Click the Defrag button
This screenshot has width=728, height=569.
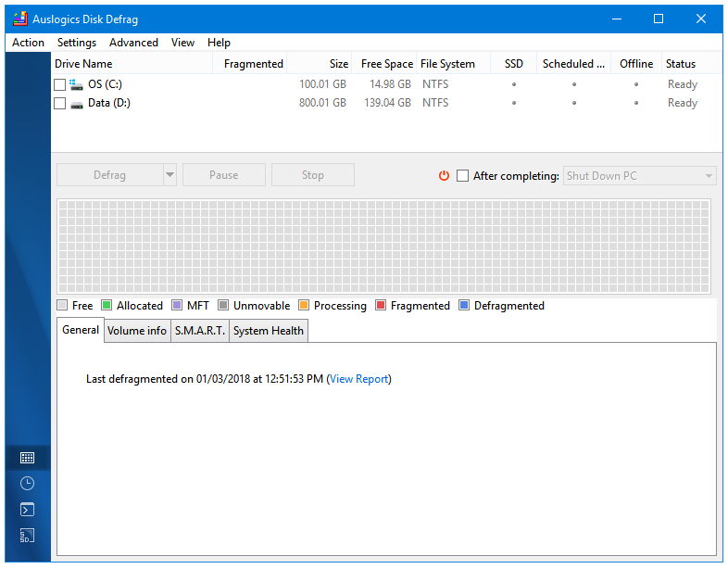tap(110, 174)
